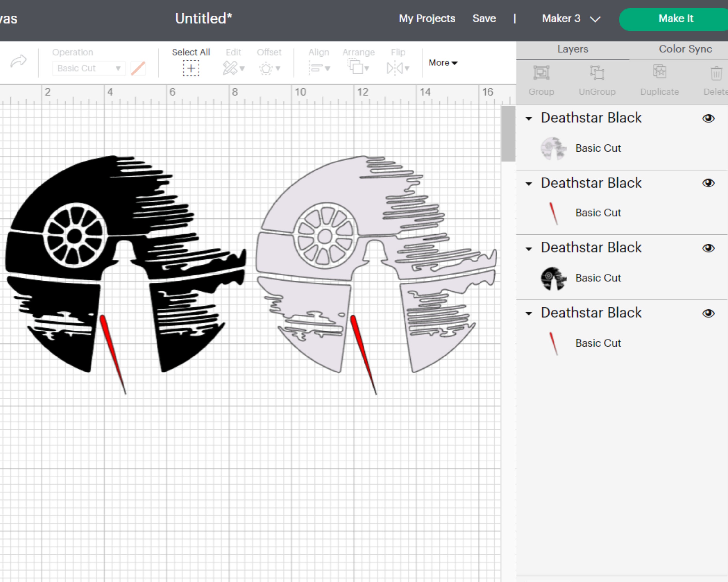Click Save
Screen dimensions: 728x582
(x=484, y=19)
